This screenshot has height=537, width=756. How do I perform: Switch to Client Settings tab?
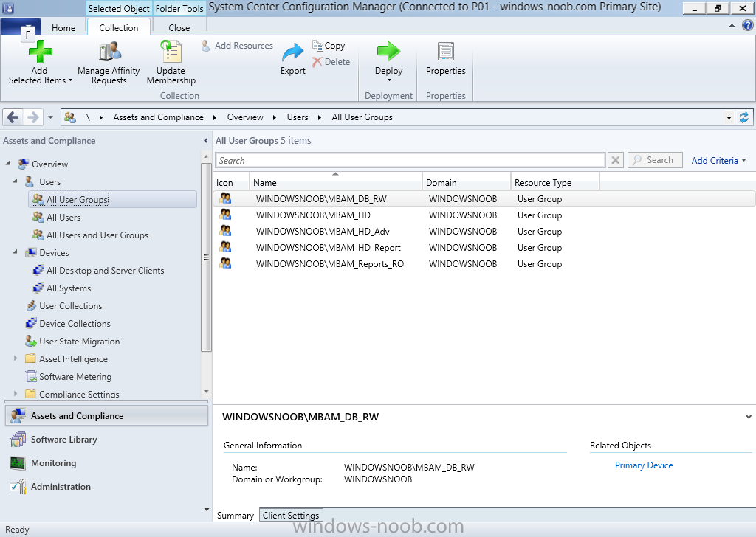click(x=291, y=516)
